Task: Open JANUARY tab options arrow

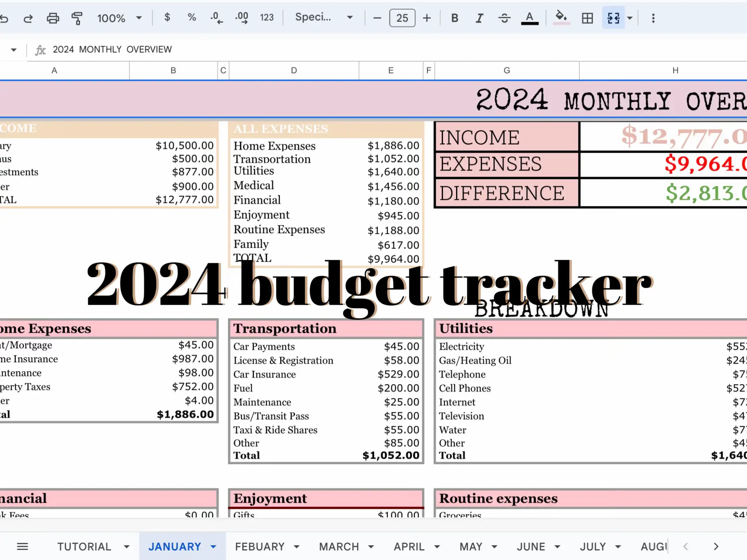Action: click(x=213, y=547)
